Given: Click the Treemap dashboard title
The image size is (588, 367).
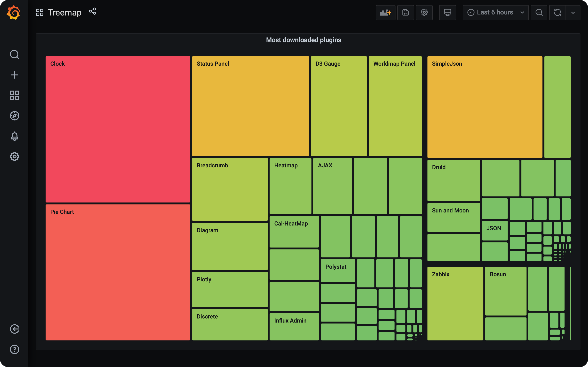Looking at the screenshot, I should click(x=64, y=12).
